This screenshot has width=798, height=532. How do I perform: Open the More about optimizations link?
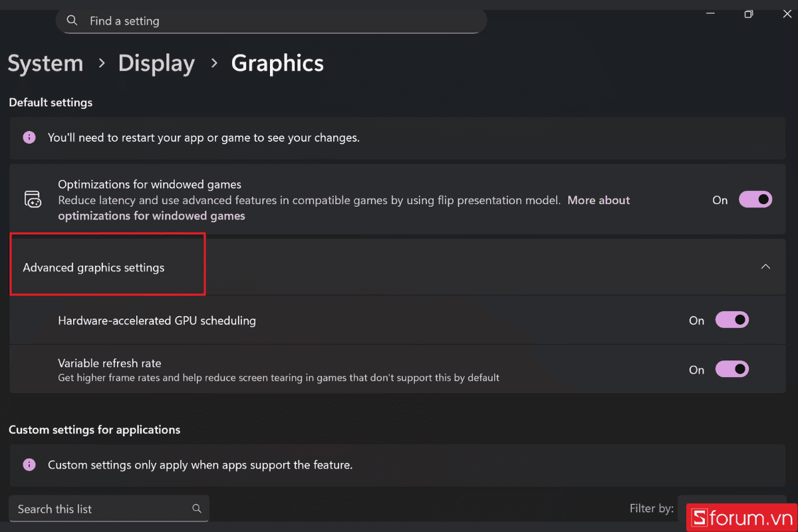point(598,199)
